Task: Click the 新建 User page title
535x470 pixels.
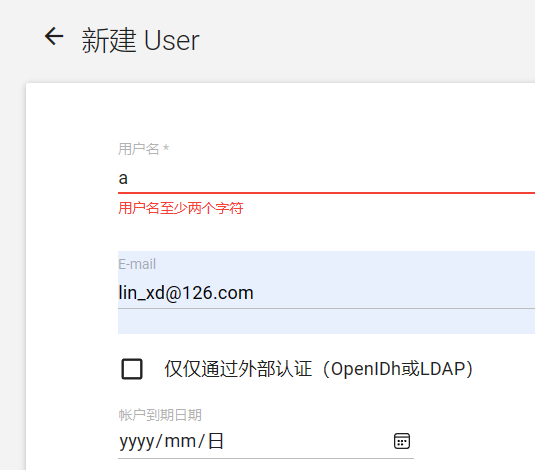Action: click(x=140, y=40)
